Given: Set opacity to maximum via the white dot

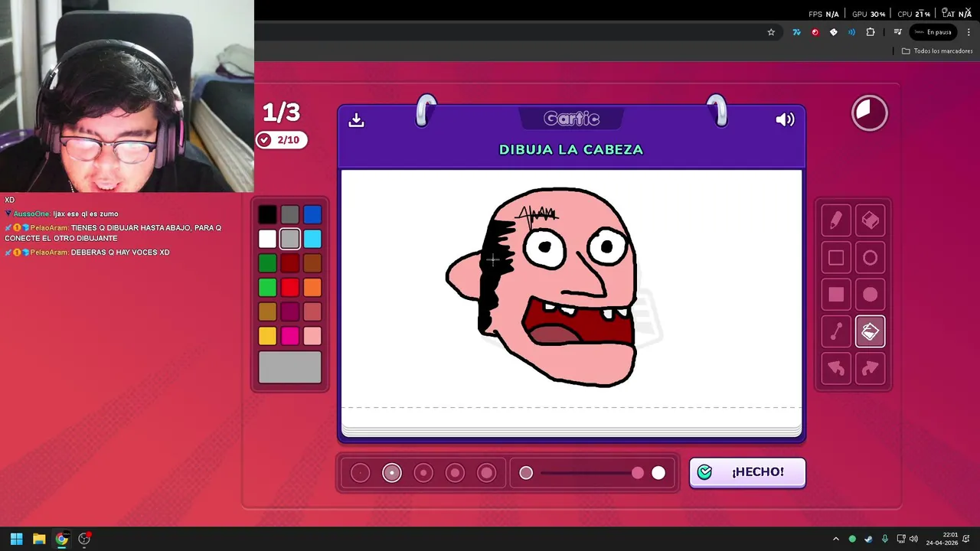Looking at the screenshot, I should pyautogui.click(x=658, y=473).
